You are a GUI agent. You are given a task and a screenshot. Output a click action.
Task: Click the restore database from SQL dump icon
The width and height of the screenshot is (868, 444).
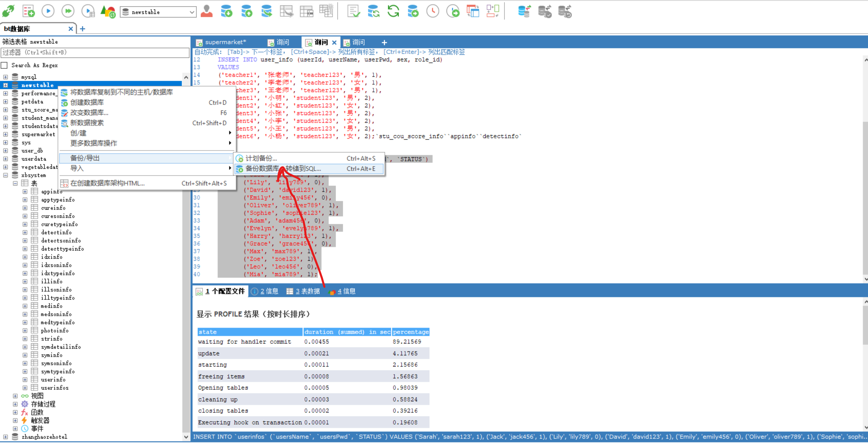pyautogui.click(x=266, y=11)
